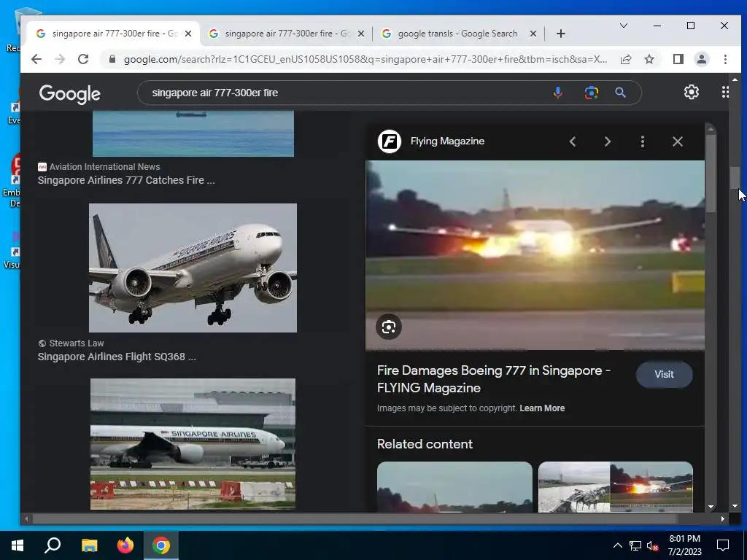The height and width of the screenshot is (560, 747).
Task: Click the horizontal scrollbar right arrow
Action: click(723, 519)
